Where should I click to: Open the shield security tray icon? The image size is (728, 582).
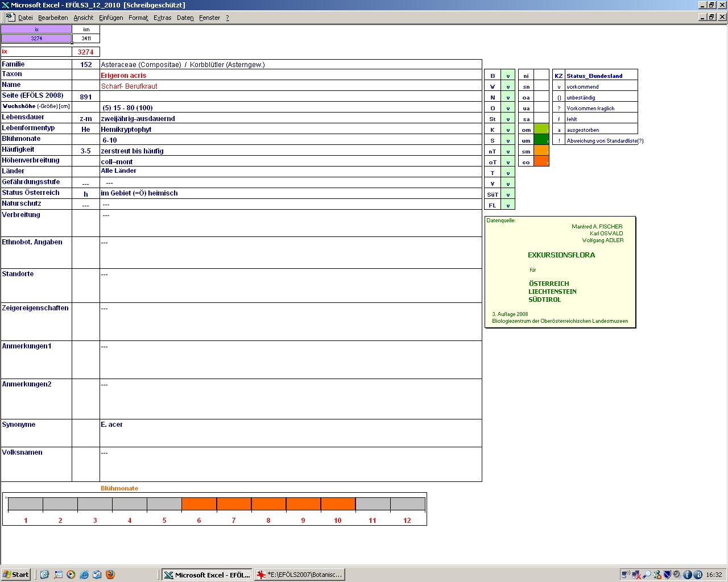(668, 575)
